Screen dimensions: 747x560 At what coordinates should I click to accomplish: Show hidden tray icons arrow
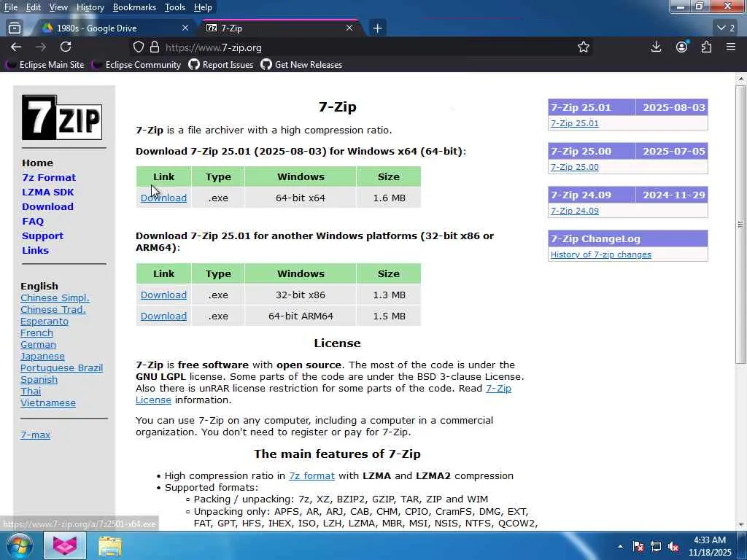tap(620, 546)
